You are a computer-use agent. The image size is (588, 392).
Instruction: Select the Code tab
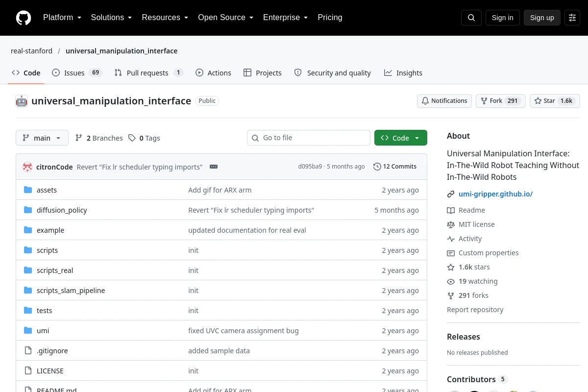pos(26,73)
